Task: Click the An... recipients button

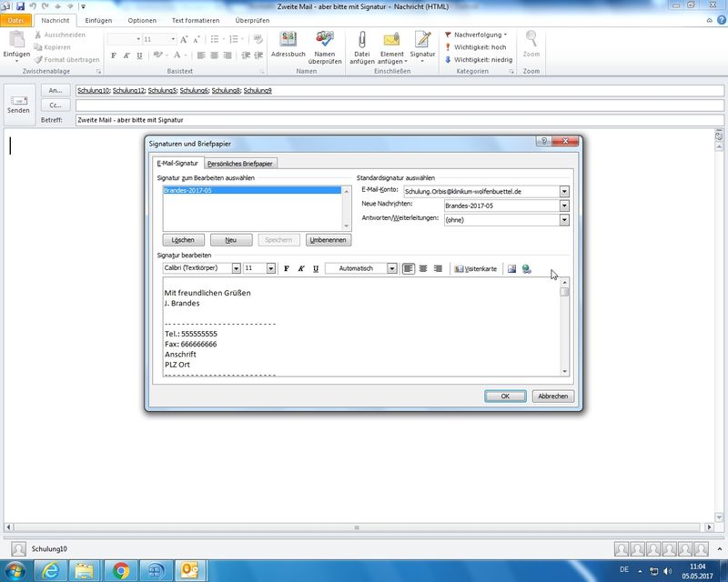Action: click(56, 91)
